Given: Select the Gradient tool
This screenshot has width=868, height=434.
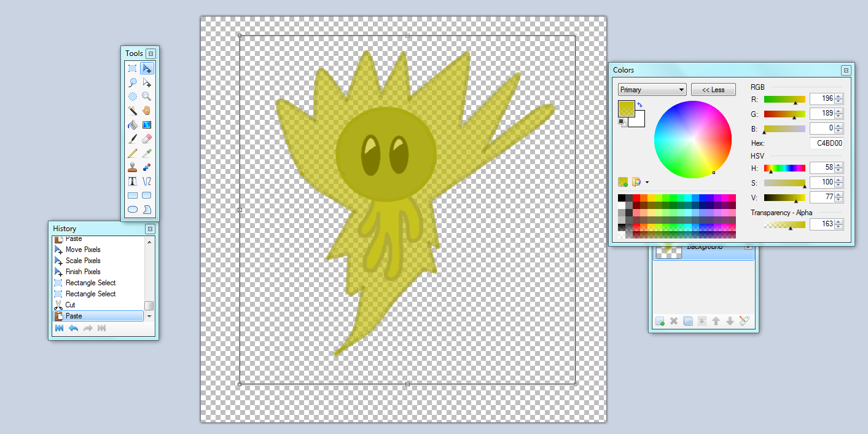Looking at the screenshot, I should tap(147, 125).
